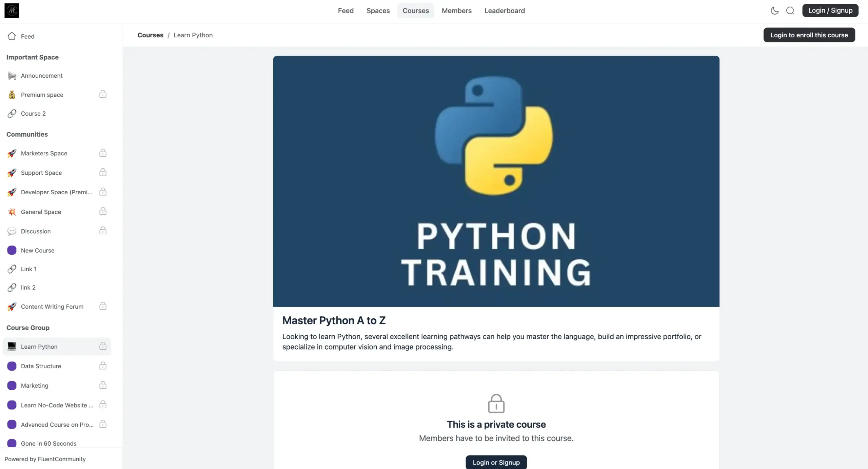Toggle dark mode with the moon icon

tap(774, 11)
